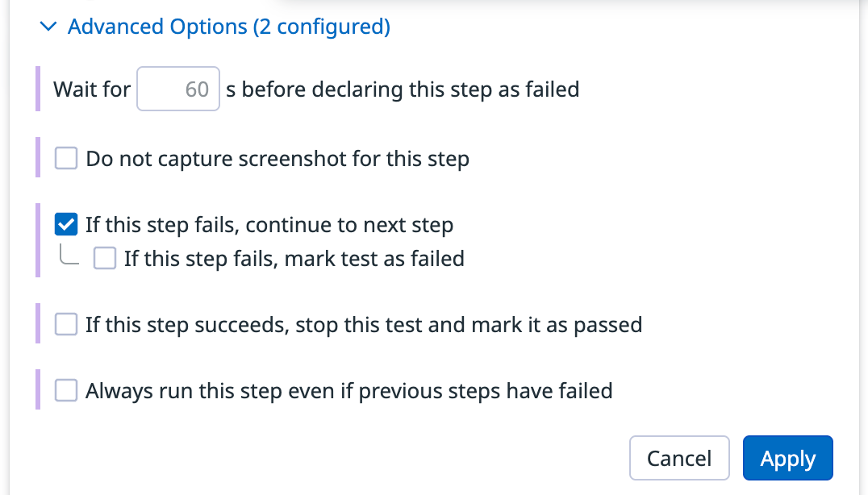Enable 'Do not capture screenshot' checkbox
868x495 pixels.
[66, 159]
